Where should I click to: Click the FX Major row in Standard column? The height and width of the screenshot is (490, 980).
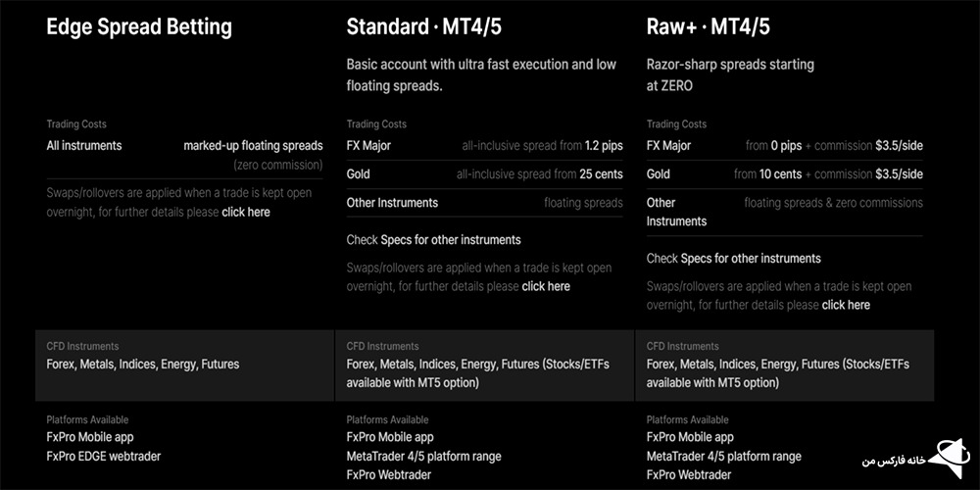(x=484, y=146)
